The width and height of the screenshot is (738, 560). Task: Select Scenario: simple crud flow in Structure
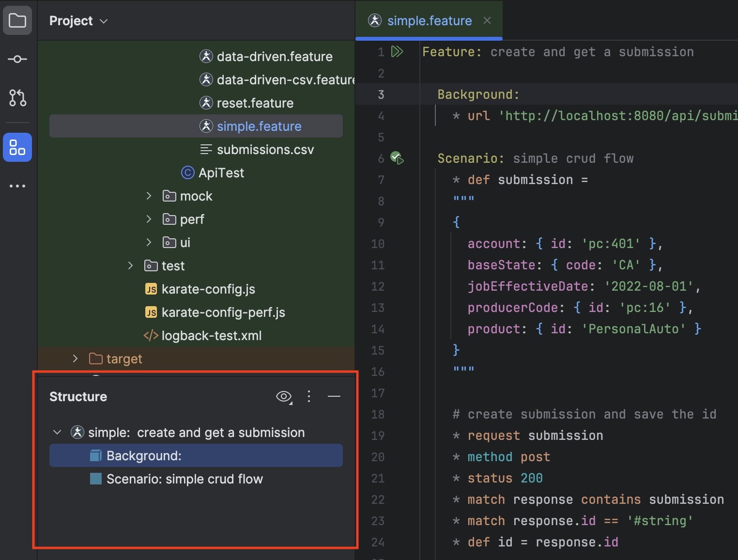(184, 479)
